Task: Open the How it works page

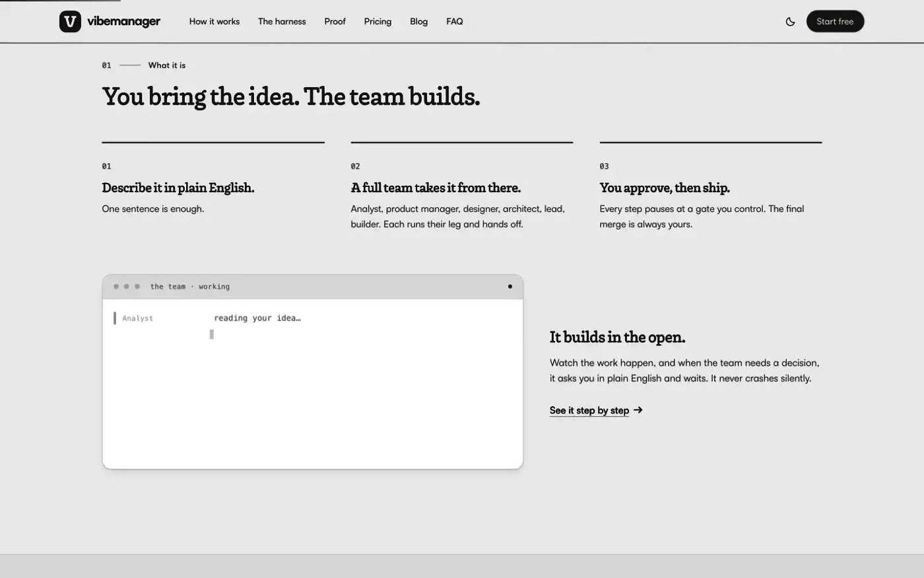Action: point(214,22)
